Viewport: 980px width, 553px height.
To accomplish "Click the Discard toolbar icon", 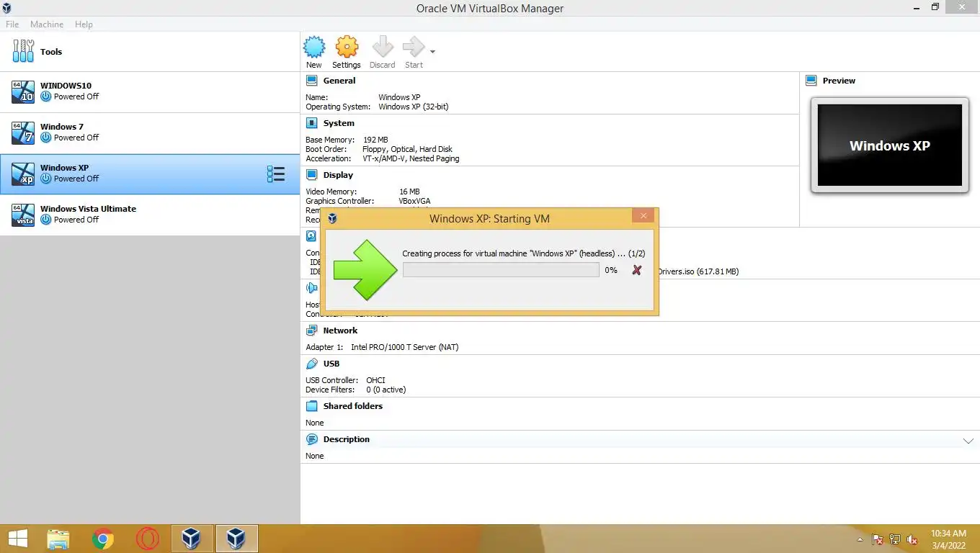I will [382, 53].
